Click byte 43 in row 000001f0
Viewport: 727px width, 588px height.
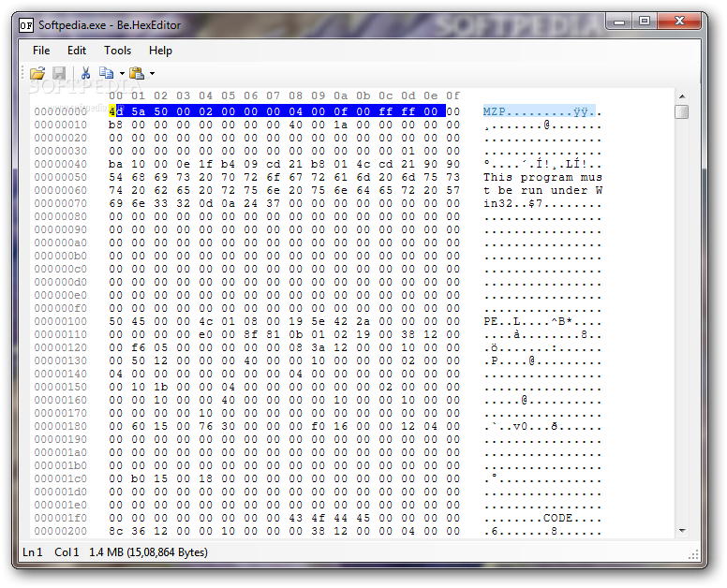(295, 518)
